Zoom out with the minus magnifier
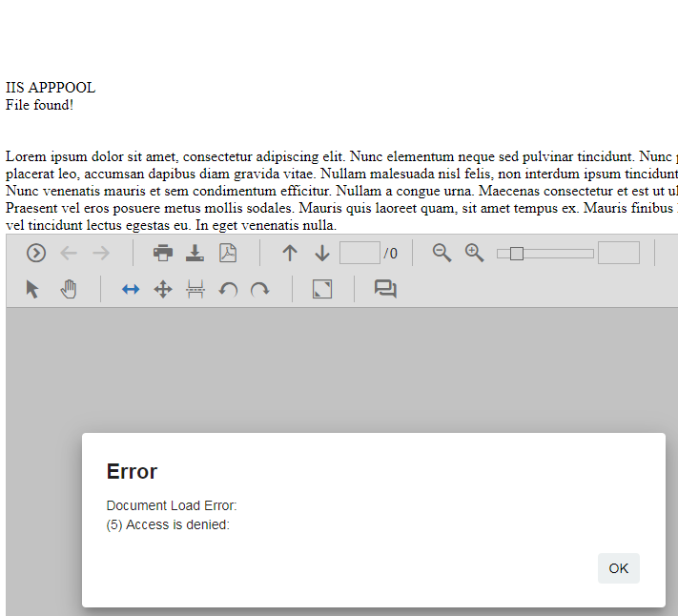Viewport: 678px width, 616px height. pyautogui.click(x=442, y=253)
